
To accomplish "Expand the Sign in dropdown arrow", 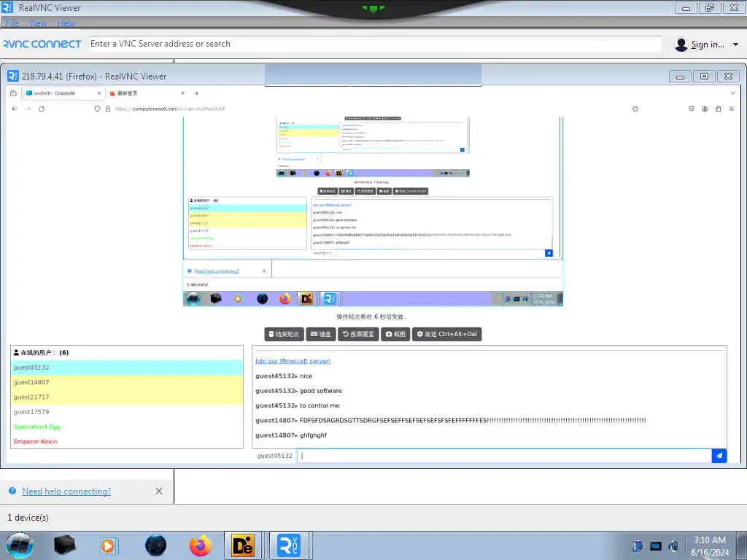I will click(735, 44).
